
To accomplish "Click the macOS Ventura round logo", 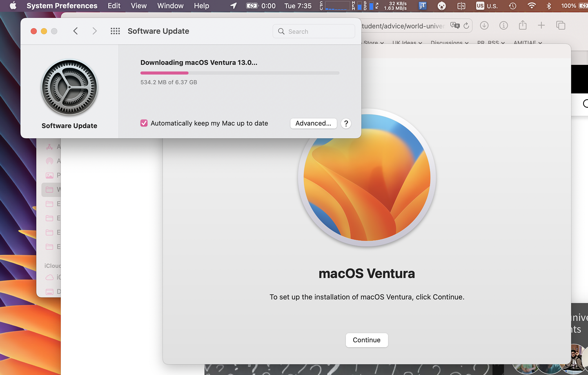I will click(x=367, y=178).
